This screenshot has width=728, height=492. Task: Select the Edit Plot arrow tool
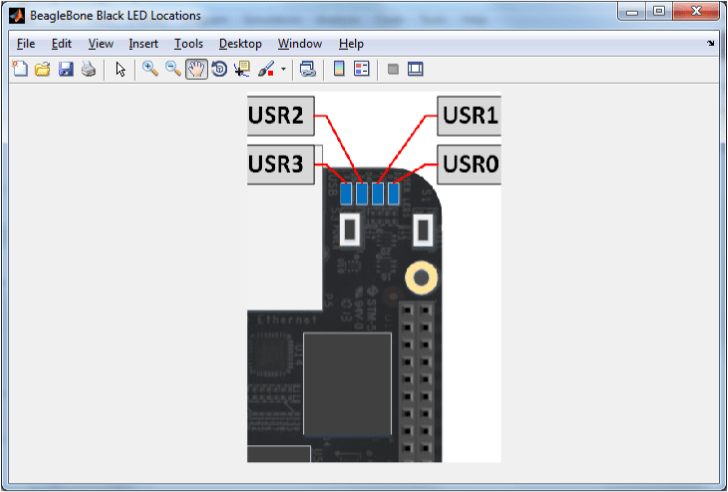pos(120,69)
